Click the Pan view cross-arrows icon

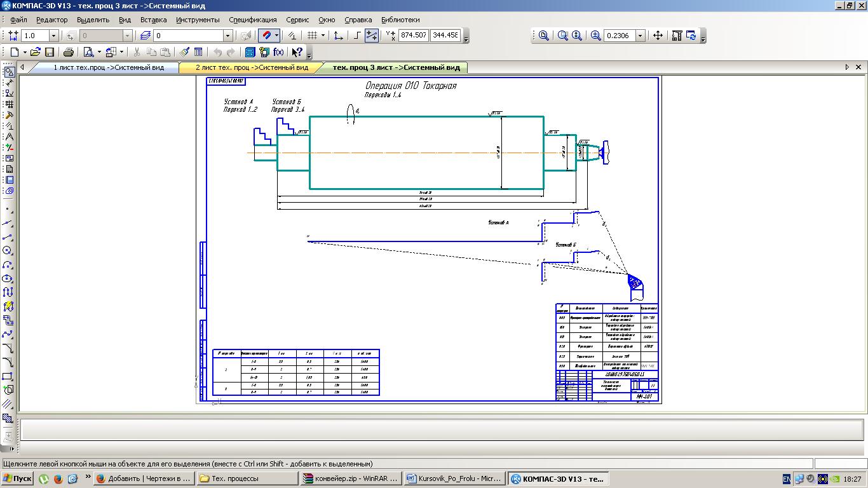pyautogui.click(x=658, y=36)
